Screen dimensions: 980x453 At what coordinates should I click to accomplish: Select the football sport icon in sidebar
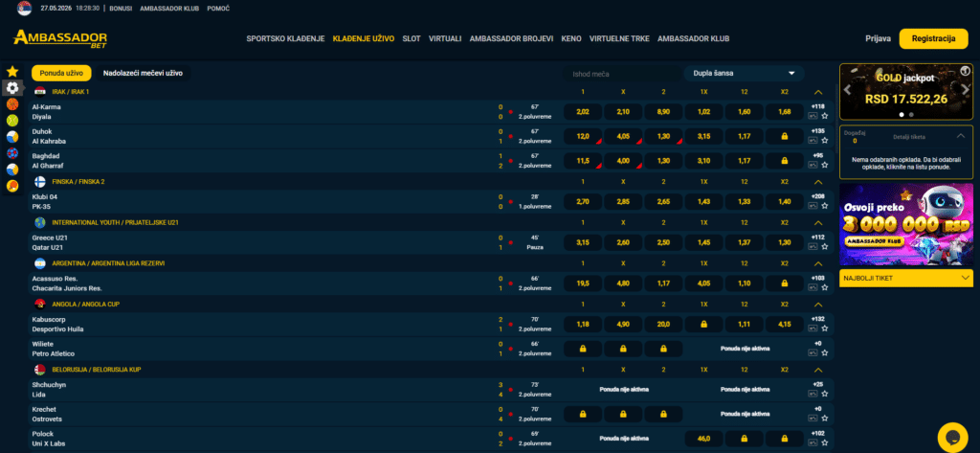12,88
